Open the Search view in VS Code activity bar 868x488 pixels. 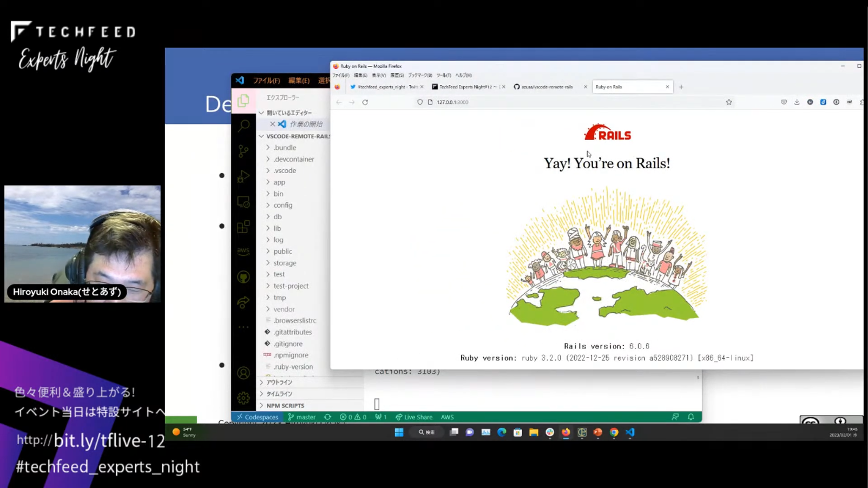click(244, 126)
